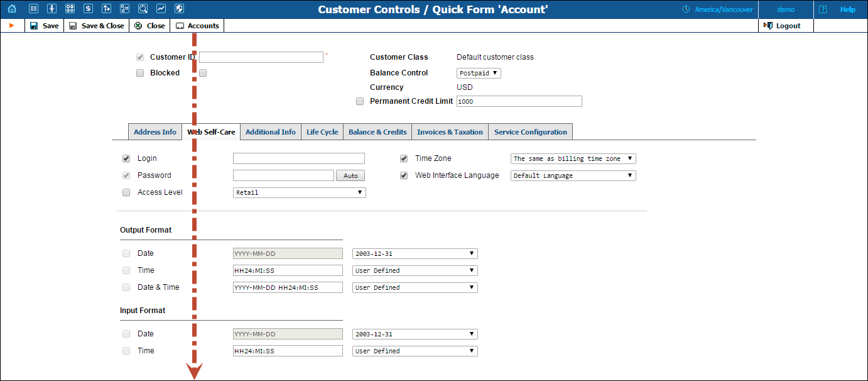Open the person icon menu in top bar
The width and height of the screenshot is (868, 381).
click(52, 9)
